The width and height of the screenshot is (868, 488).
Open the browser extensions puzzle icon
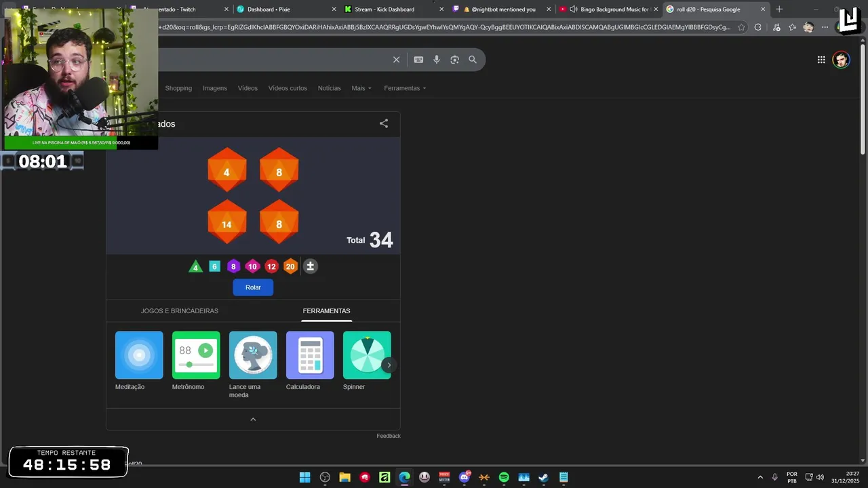[758, 27]
